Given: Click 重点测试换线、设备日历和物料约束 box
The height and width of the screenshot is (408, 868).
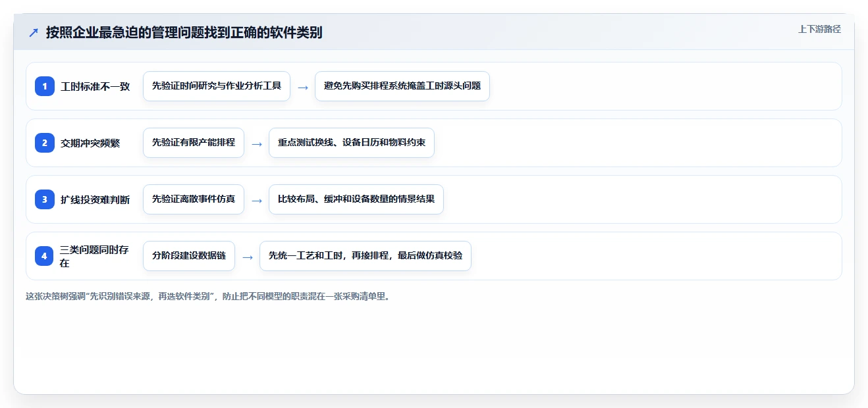Looking at the screenshot, I should click(352, 143).
